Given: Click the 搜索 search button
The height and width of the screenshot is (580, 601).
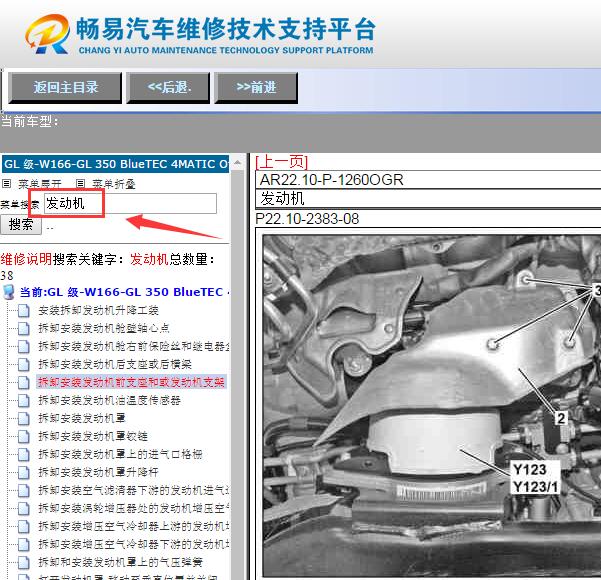Looking at the screenshot, I should coord(21,224).
